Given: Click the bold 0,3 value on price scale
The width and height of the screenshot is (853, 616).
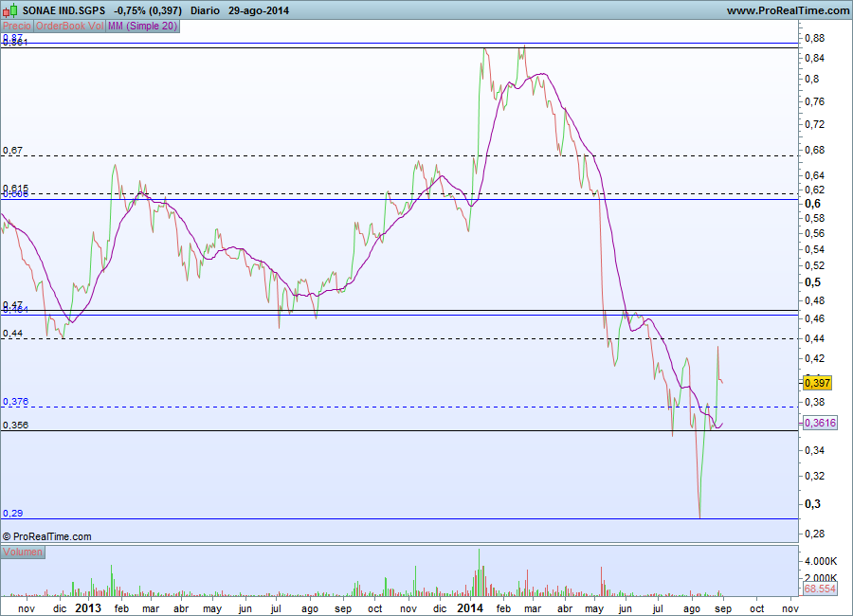Looking at the screenshot, I should tap(813, 504).
